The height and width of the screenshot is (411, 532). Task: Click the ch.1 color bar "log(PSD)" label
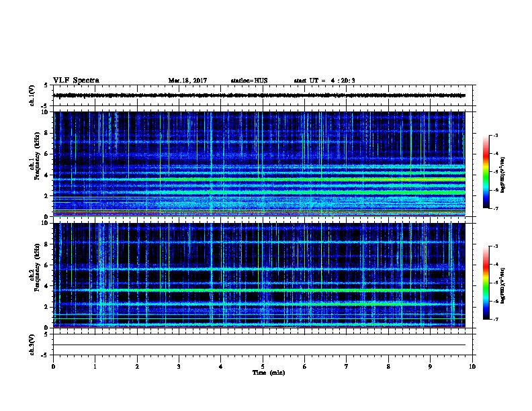pyautogui.click(x=503, y=175)
